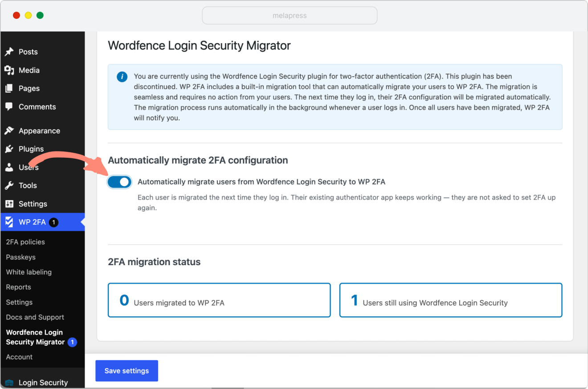This screenshot has width=588, height=389.
Task: Click the Users migrated to WP 2FA card
Action: coord(219,300)
